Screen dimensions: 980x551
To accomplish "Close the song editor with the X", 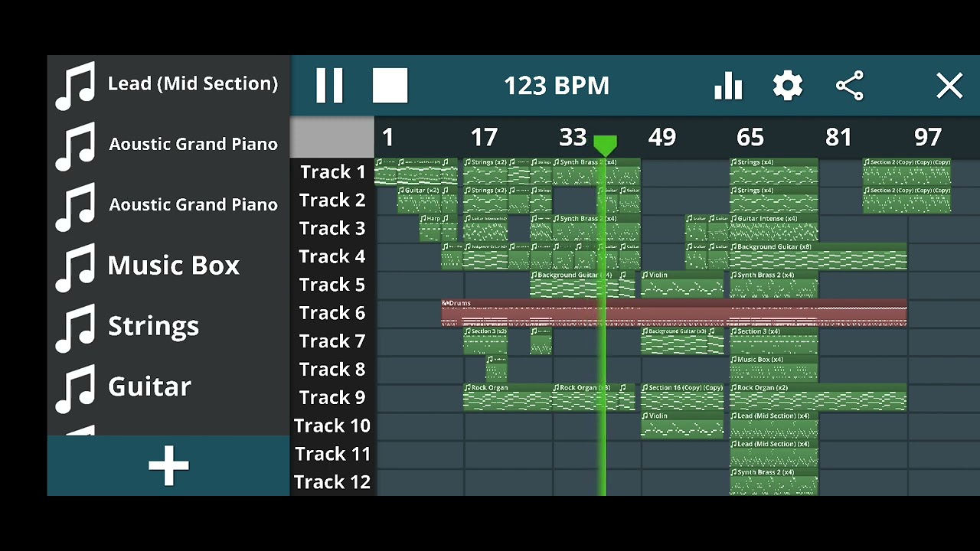I will point(949,86).
